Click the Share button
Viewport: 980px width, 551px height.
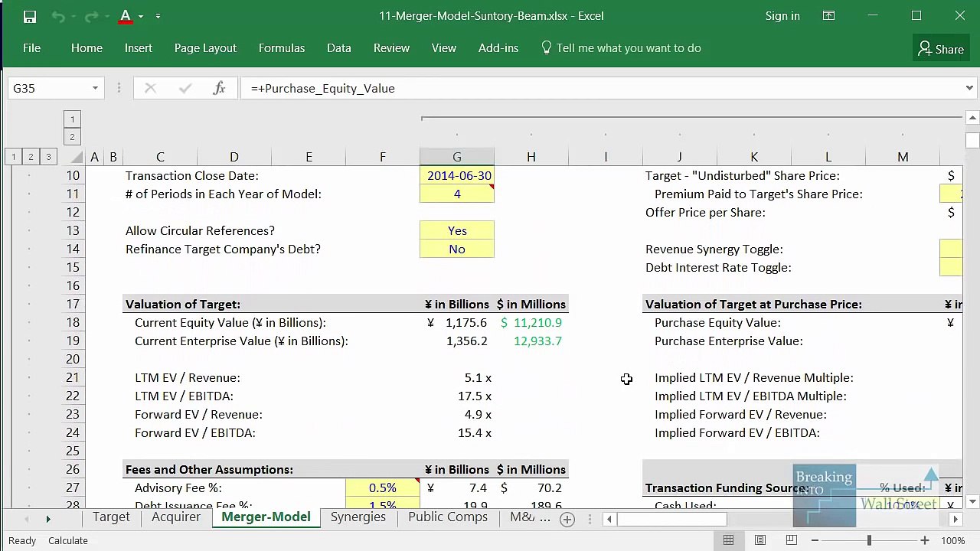click(x=941, y=49)
